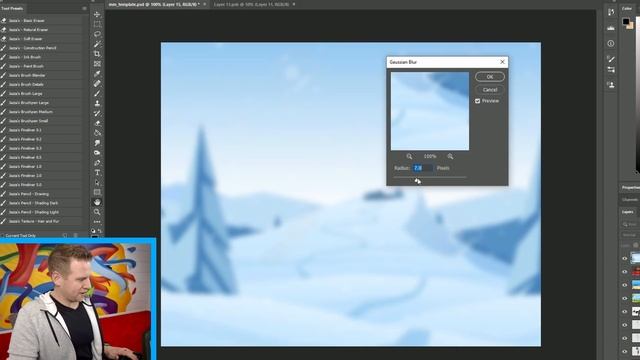Switch to the mm_template.psd document tab
Image resolution: width=640 pixels, height=360 pixels.
click(x=153, y=4)
